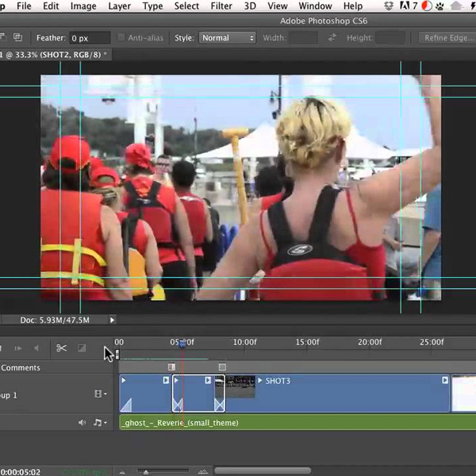Mute the audio track speaker icon
The height and width of the screenshot is (476, 476).
coord(82,423)
